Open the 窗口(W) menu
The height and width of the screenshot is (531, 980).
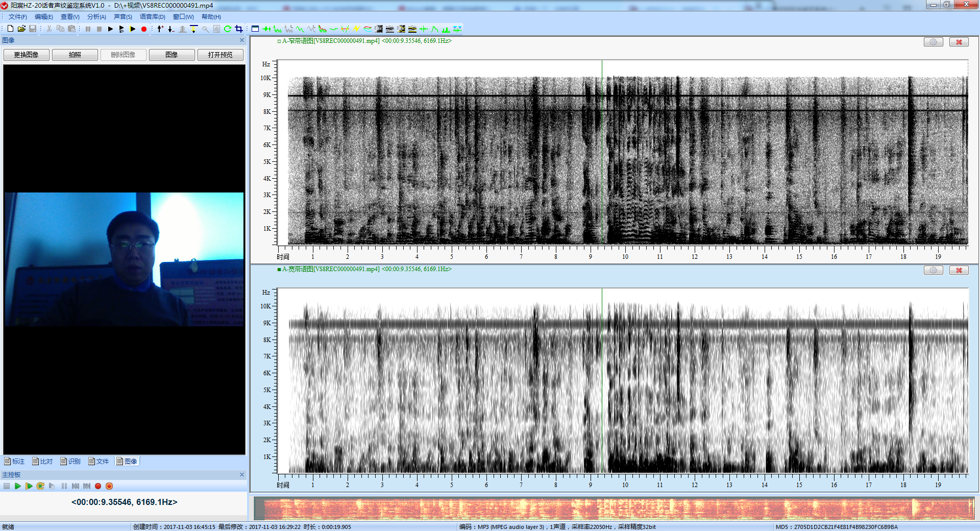point(183,17)
